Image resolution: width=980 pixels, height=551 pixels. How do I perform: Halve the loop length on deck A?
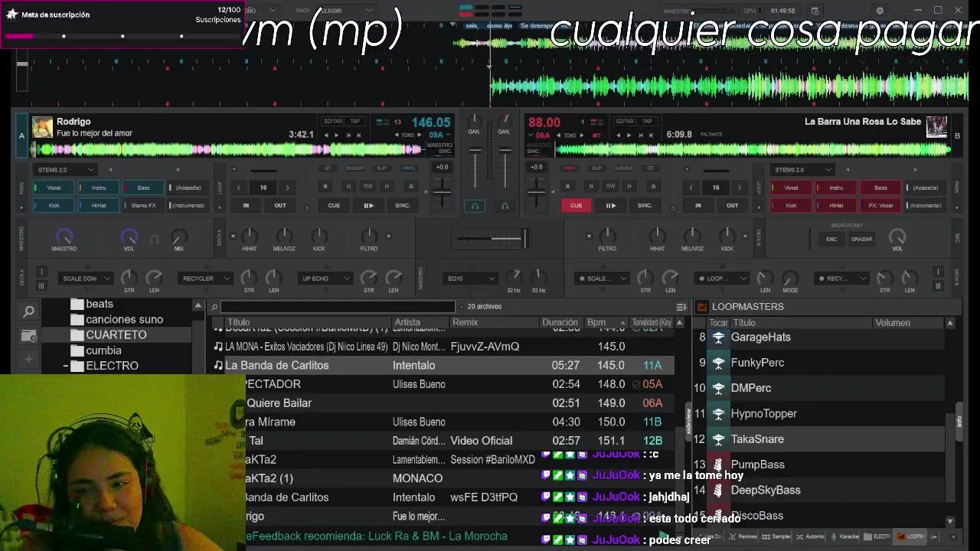click(239, 187)
